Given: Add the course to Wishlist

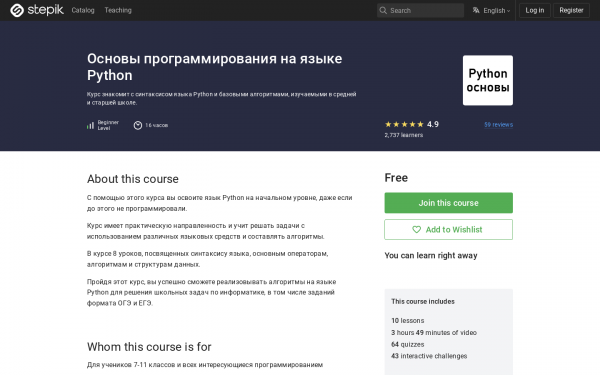Looking at the screenshot, I should point(448,230).
